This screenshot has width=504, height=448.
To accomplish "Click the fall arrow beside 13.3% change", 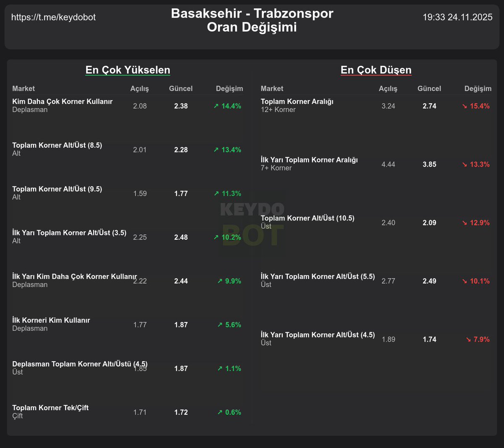I will [x=465, y=164].
